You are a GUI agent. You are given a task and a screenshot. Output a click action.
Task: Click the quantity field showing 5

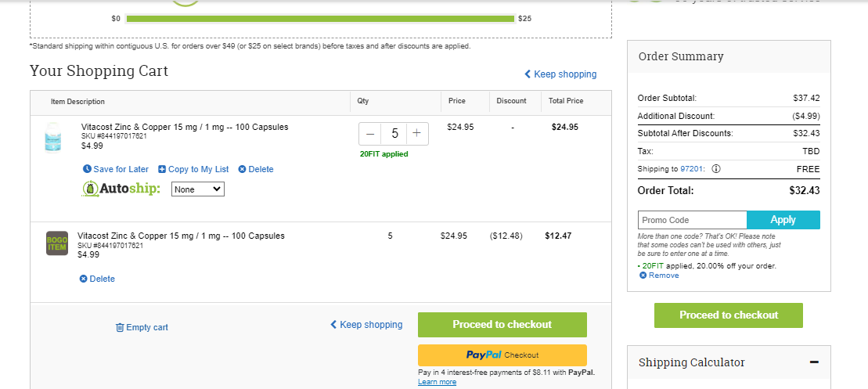point(394,134)
